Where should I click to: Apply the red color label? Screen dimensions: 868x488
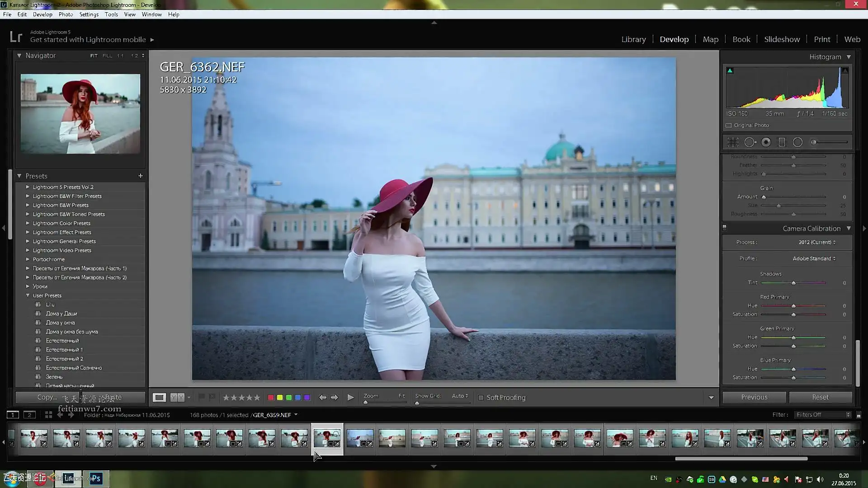(271, 398)
